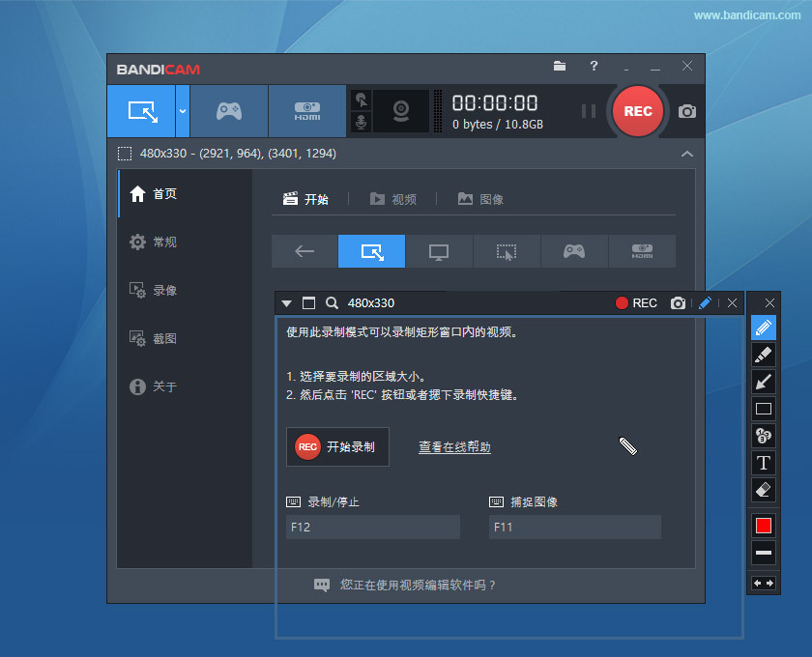Open the 常规 settings section
The image size is (812, 657).
(x=164, y=242)
